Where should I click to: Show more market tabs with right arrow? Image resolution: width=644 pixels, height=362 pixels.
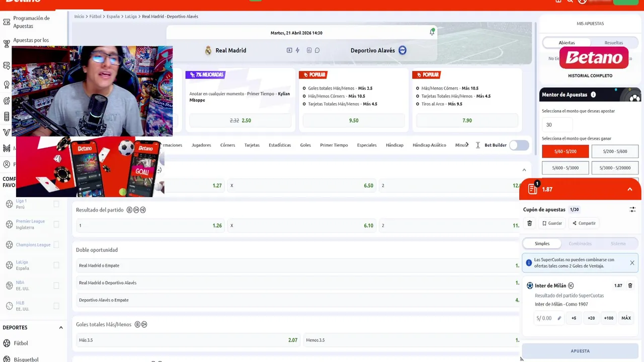[467, 145]
